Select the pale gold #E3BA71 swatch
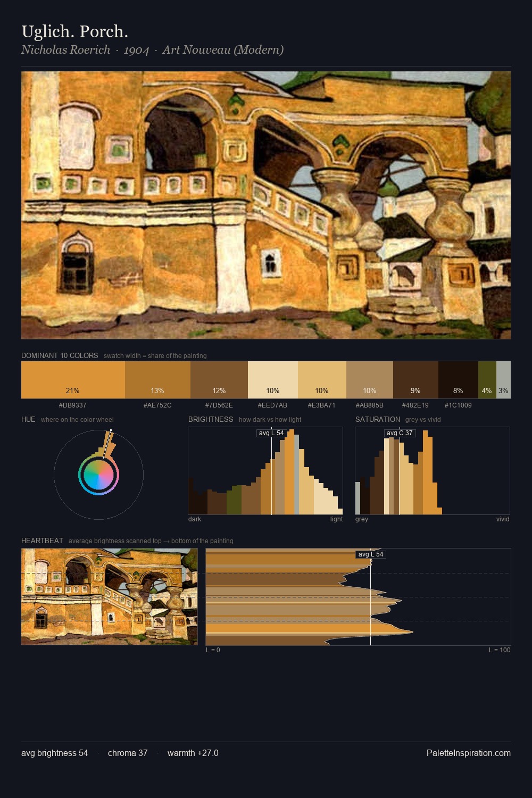This screenshot has height=798, width=532. point(322,380)
